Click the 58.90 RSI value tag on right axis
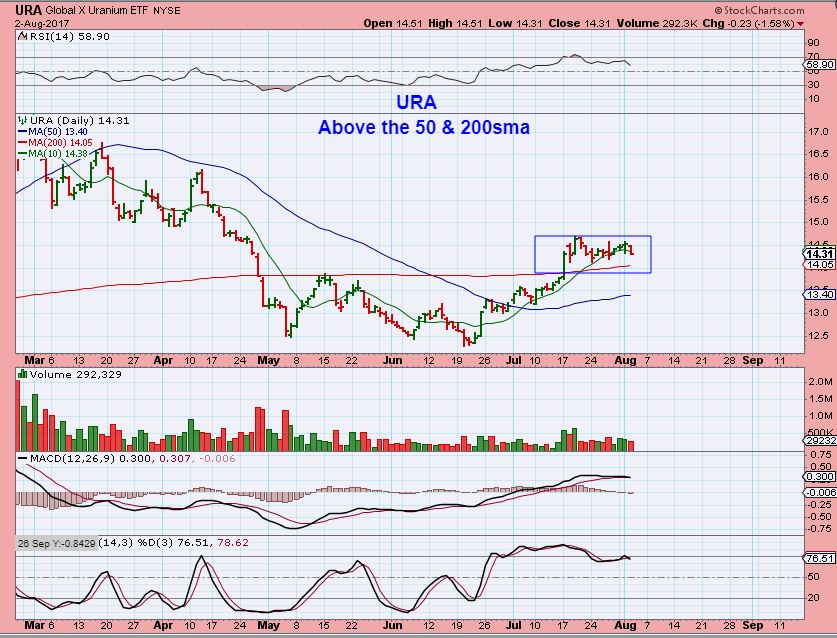 pyautogui.click(x=820, y=65)
